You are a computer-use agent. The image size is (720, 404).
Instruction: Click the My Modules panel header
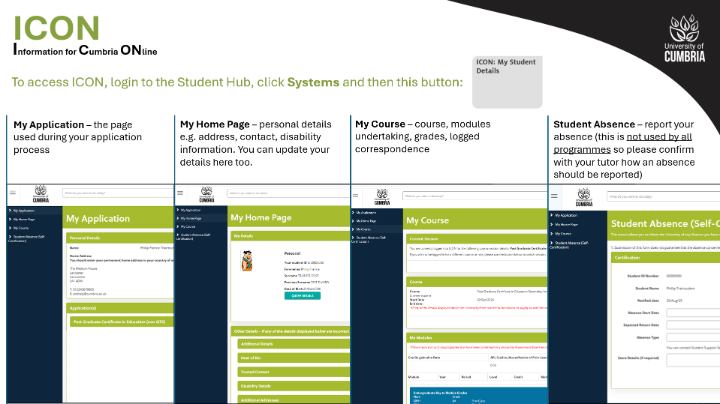(x=477, y=338)
